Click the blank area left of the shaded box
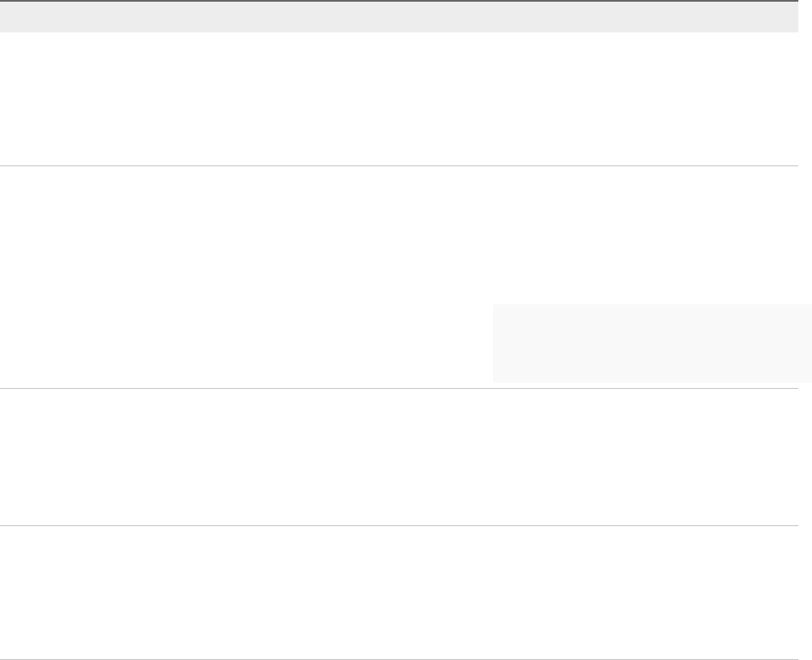The width and height of the screenshot is (812, 660). pyautogui.click(x=247, y=343)
